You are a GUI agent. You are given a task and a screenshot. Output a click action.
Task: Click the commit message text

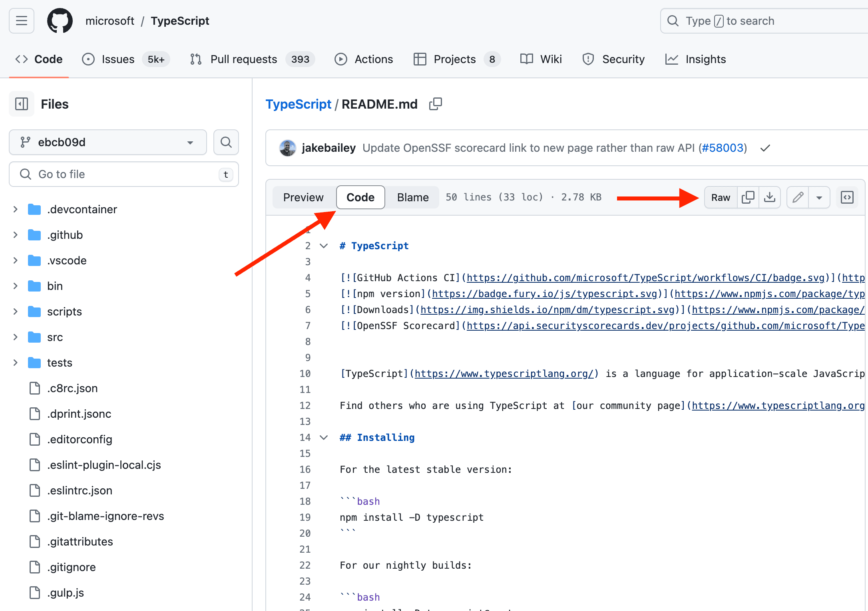(x=528, y=148)
